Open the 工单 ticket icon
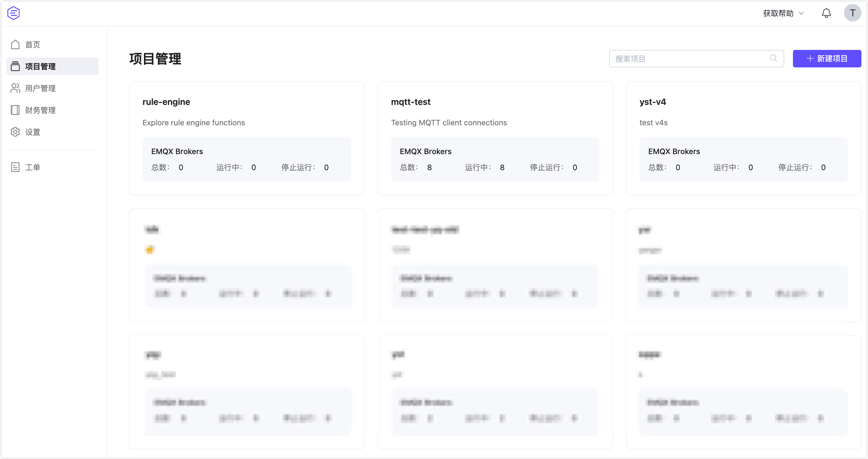This screenshot has width=868, height=459. tap(15, 167)
